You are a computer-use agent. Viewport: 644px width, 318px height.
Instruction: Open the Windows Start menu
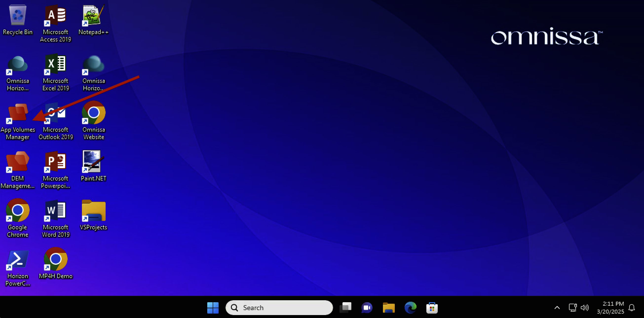213,308
